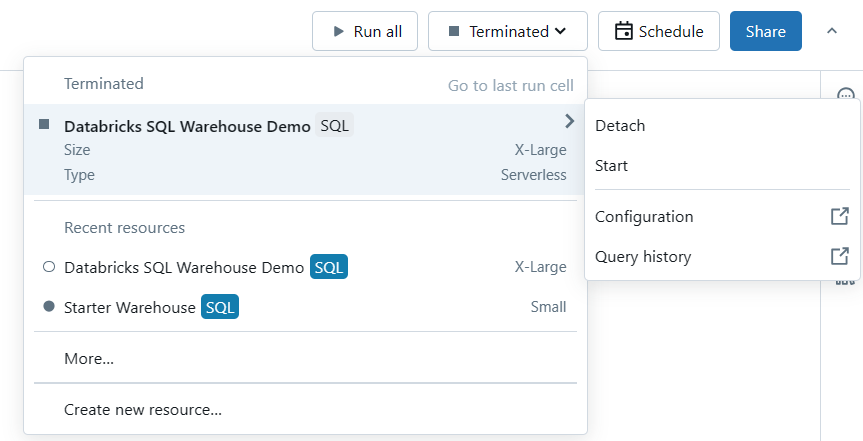This screenshot has width=863, height=441.
Task: Click the blue SQL badge on recent Warehouse Demo
Action: [x=329, y=267]
